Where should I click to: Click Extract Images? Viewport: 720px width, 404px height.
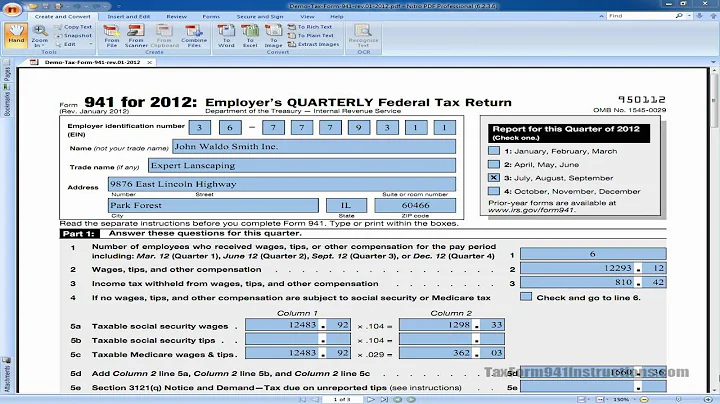pyautogui.click(x=314, y=44)
